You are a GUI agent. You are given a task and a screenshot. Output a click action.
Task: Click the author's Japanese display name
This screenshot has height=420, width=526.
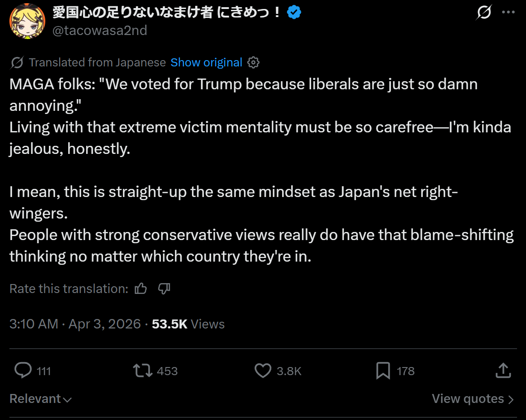(167, 13)
